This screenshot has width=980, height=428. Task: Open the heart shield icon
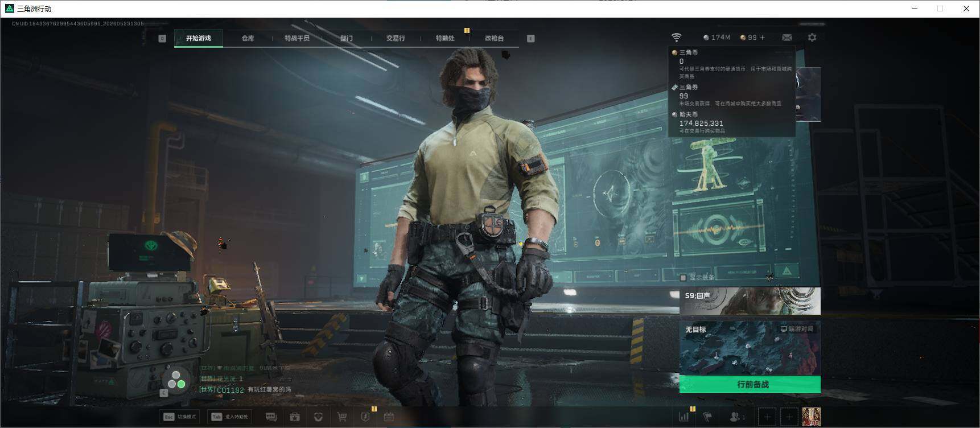319,417
